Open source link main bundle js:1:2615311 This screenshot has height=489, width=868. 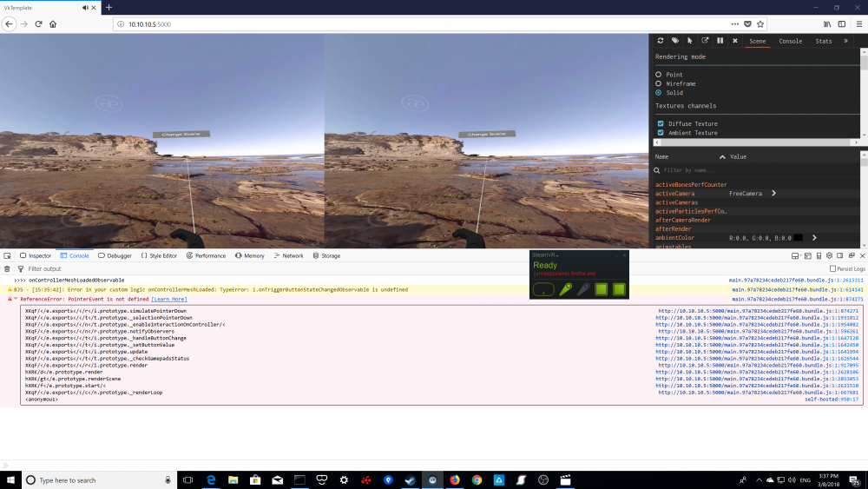795,281
